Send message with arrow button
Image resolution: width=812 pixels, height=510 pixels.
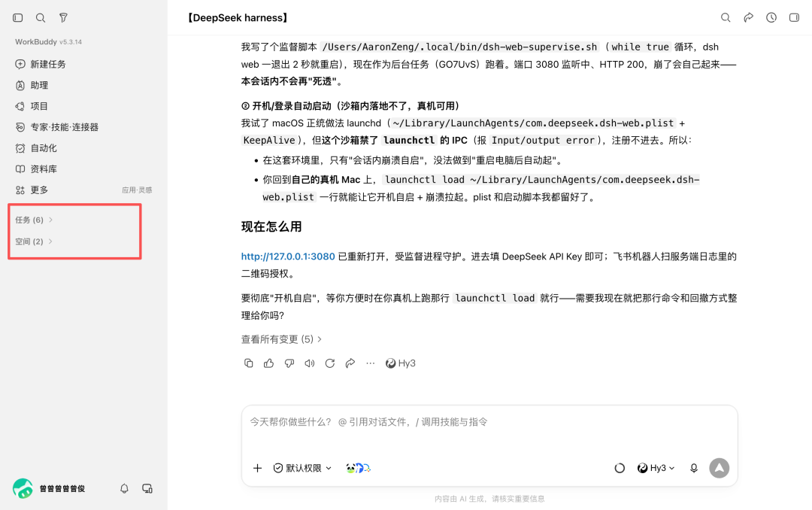click(x=720, y=468)
